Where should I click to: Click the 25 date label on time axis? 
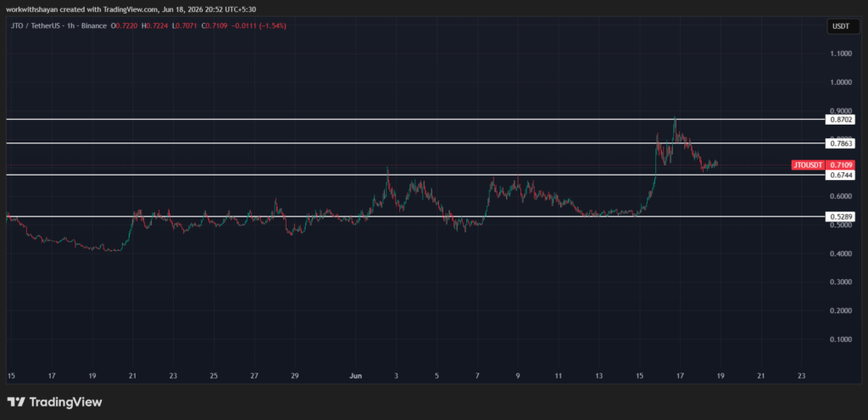(214, 376)
